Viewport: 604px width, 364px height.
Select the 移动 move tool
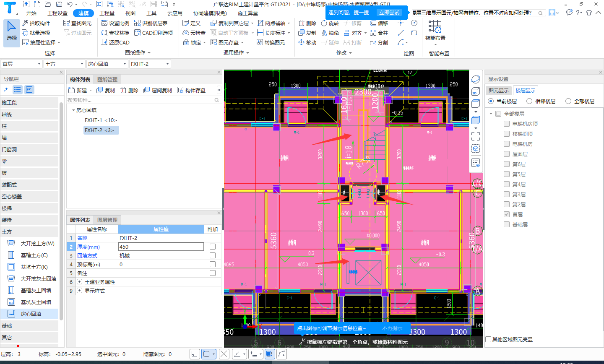pos(307,42)
